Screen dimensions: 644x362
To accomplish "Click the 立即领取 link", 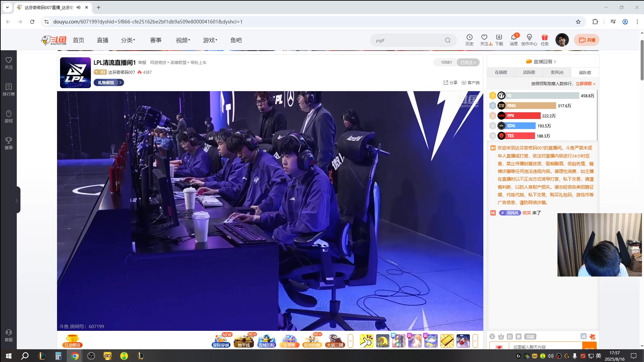I will [585, 84].
